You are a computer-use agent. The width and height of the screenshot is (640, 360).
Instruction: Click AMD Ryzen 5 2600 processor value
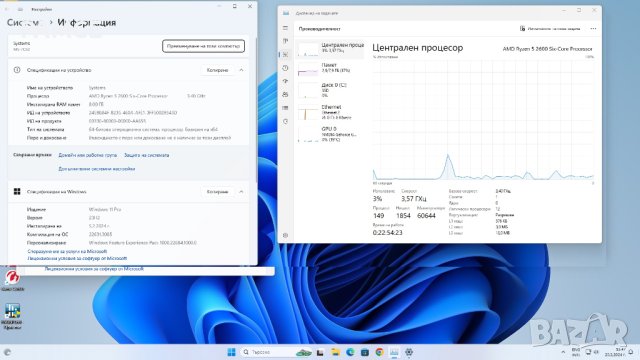pos(128,96)
